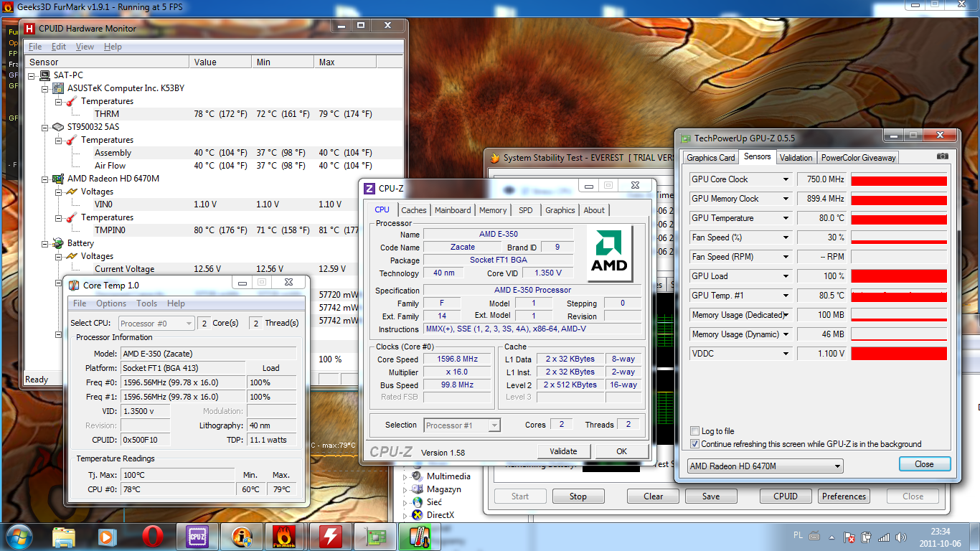Image resolution: width=980 pixels, height=551 pixels.
Task: Enable the Log to file checkbox in GPU-Z
Action: 694,431
